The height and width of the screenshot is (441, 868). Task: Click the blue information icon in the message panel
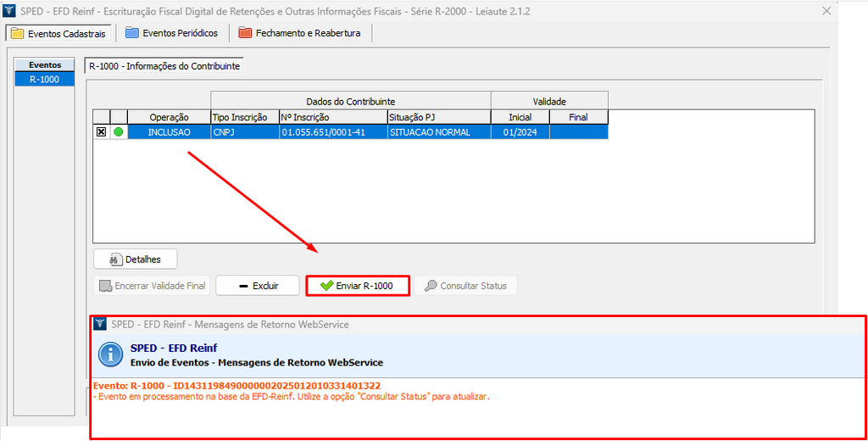pyautogui.click(x=110, y=354)
